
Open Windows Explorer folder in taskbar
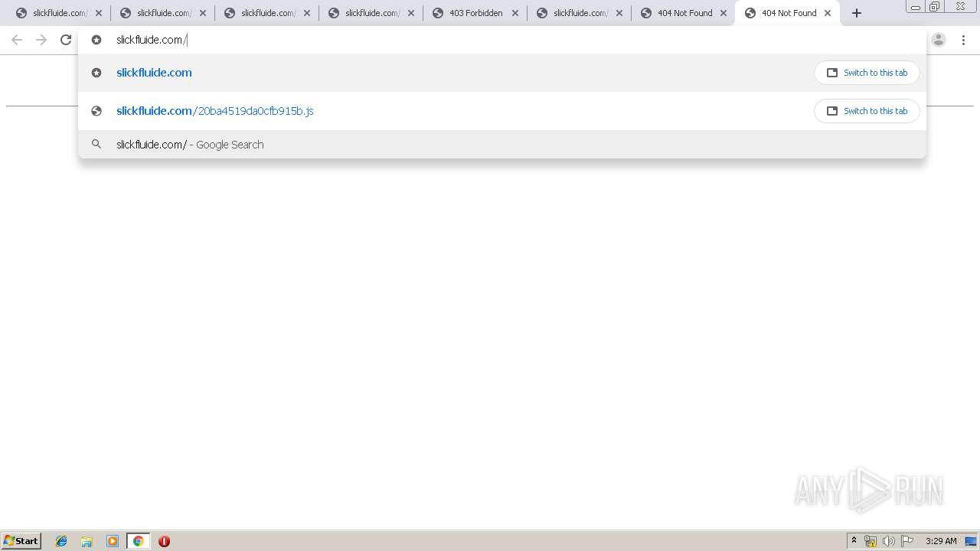(x=87, y=541)
